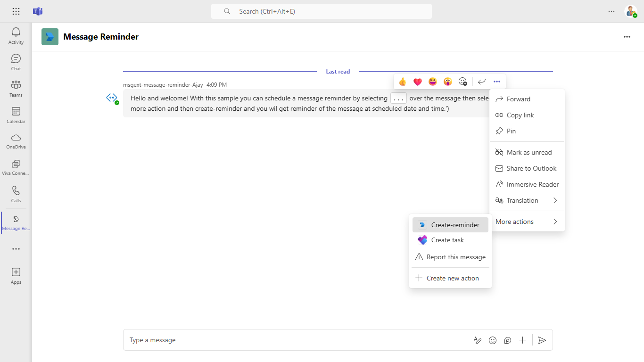Click the message more options ellipsis
The height and width of the screenshot is (362, 644).
coord(497,82)
